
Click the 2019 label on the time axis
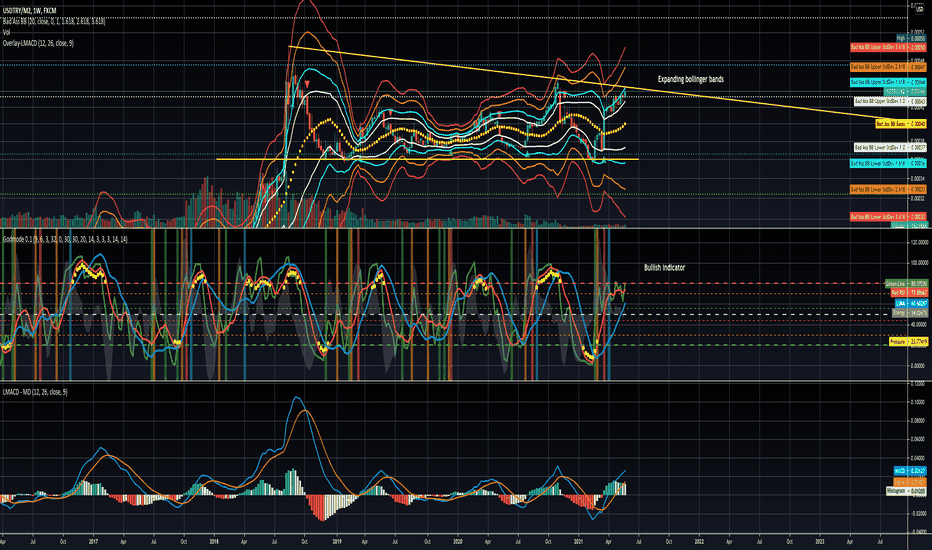pyautogui.click(x=337, y=542)
